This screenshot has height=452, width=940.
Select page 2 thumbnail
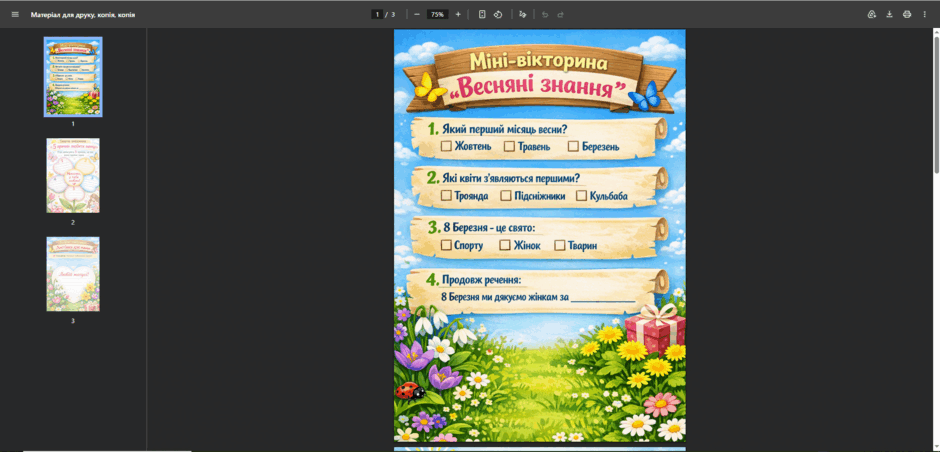(x=73, y=176)
